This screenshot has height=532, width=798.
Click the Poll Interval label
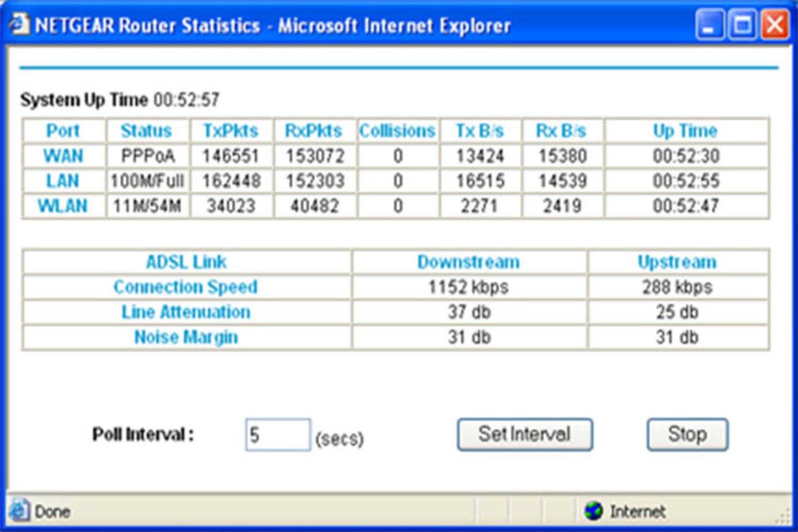click(x=143, y=435)
